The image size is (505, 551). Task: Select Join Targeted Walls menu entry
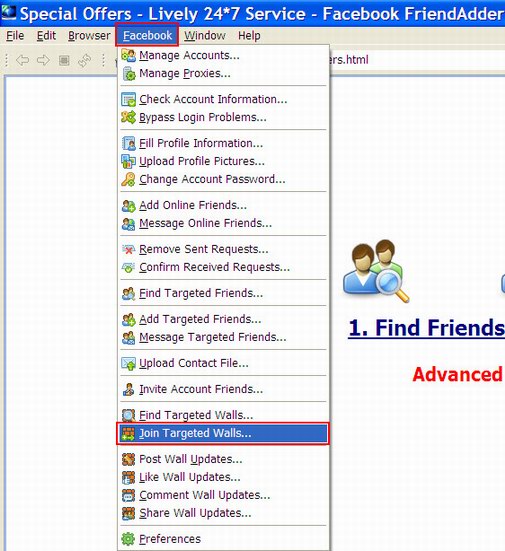[x=223, y=433]
